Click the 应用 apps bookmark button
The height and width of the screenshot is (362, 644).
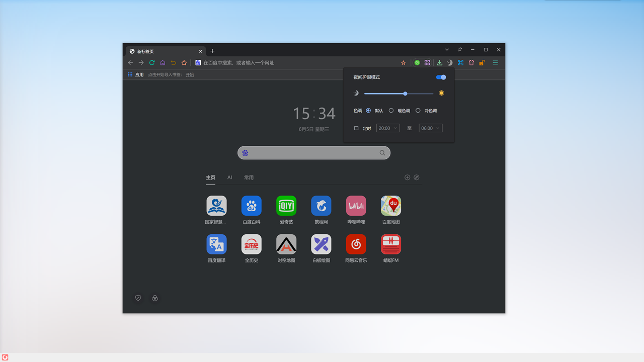tap(136, 74)
